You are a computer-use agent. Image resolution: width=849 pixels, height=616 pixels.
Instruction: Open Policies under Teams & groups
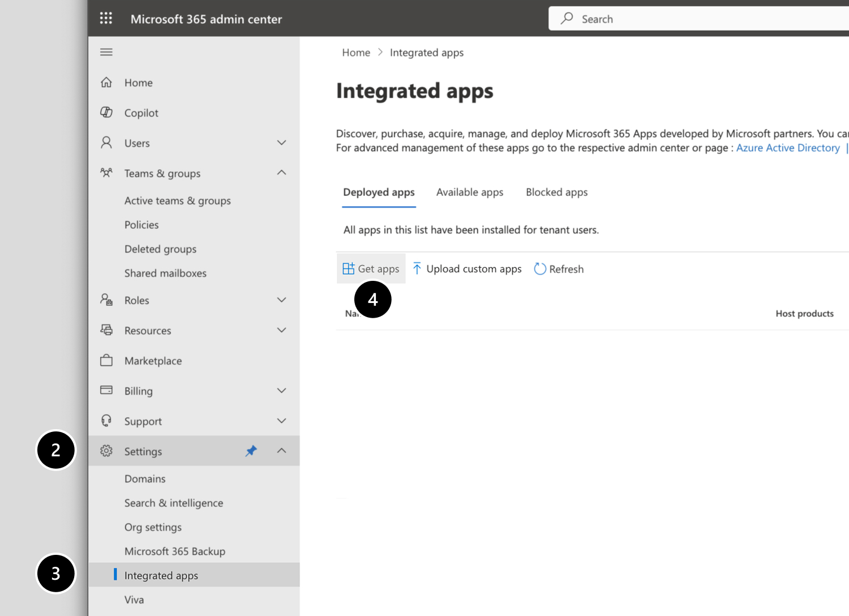click(x=141, y=225)
